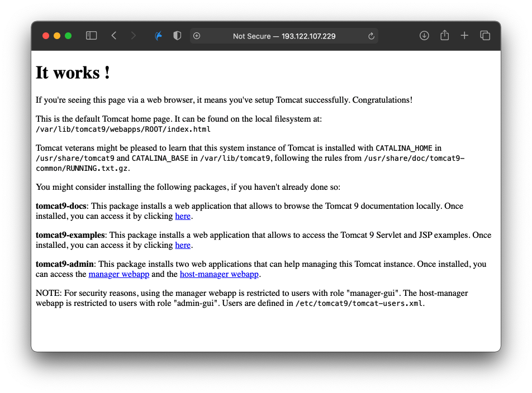Click the "It works !" heading

coord(73,73)
